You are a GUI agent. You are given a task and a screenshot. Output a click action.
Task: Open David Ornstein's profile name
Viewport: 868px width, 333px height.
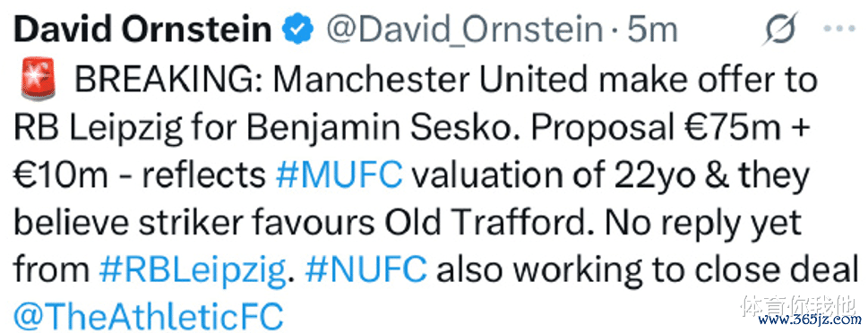tap(142, 30)
